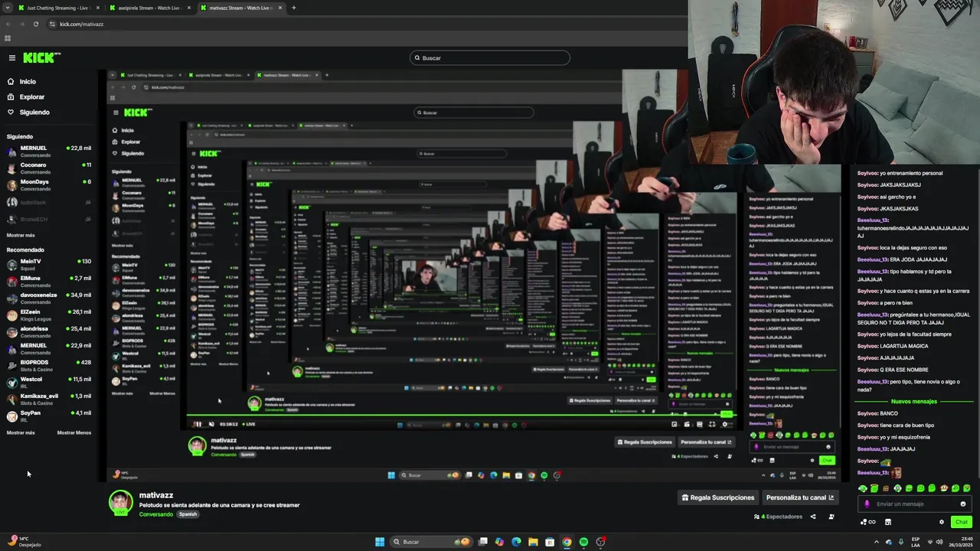The width and height of the screenshot is (980, 551).
Task: Share the stream via share icon
Action: 813,517
